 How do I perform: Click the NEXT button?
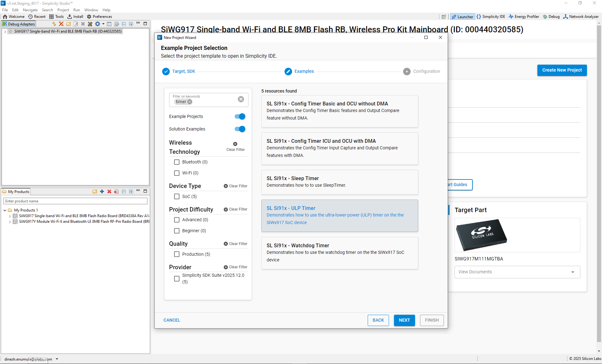[404, 320]
